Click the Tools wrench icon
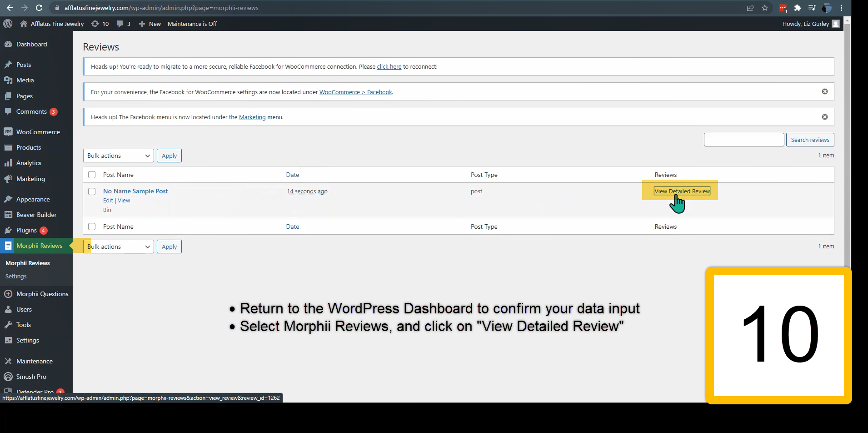Viewport: 868px width, 433px height. click(8, 325)
